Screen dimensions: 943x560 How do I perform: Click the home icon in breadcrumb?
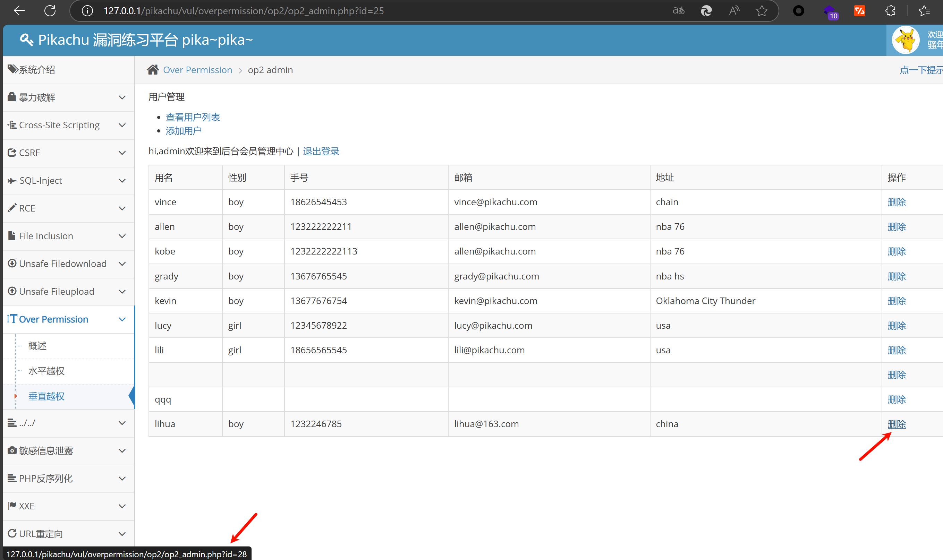[x=153, y=69]
